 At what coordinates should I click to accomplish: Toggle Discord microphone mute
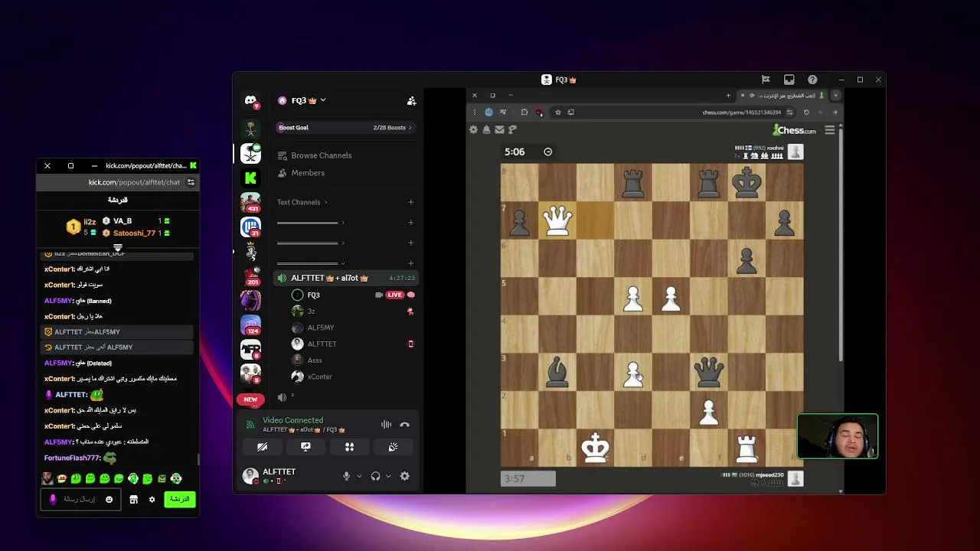pyautogui.click(x=346, y=476)
